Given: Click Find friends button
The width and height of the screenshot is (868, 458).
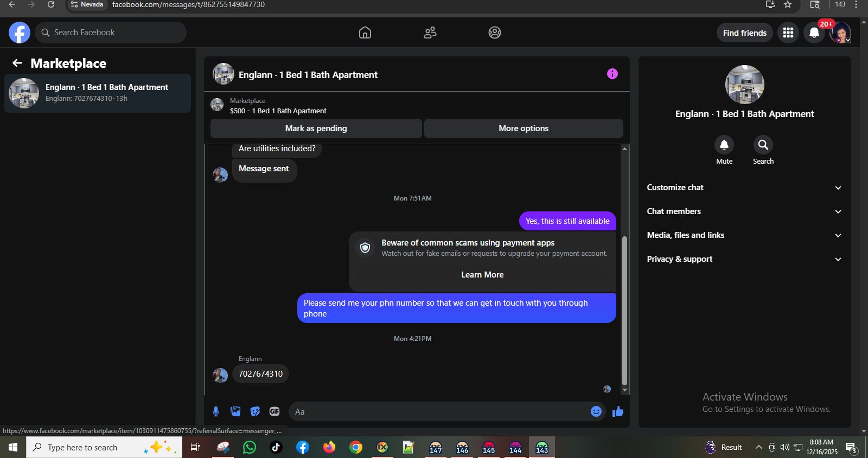Looking at the screenshot, I should 745,33.
